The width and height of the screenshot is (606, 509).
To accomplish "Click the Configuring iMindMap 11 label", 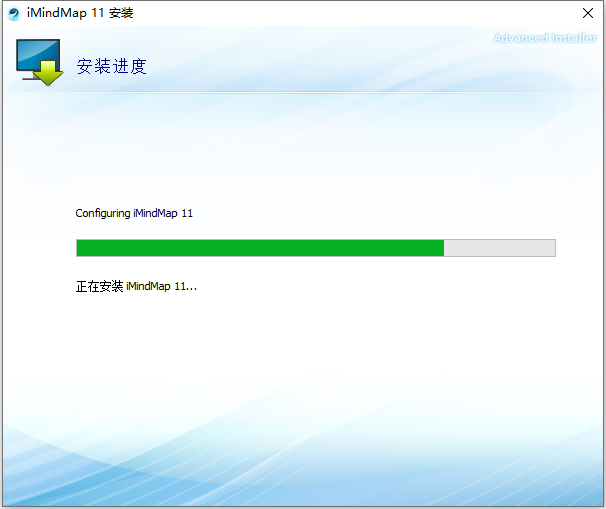I will pos(134,213).
